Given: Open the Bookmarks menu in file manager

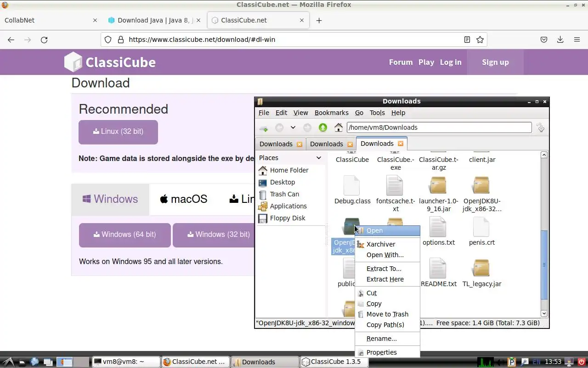Looking at the screenshot, I should 332,113.
